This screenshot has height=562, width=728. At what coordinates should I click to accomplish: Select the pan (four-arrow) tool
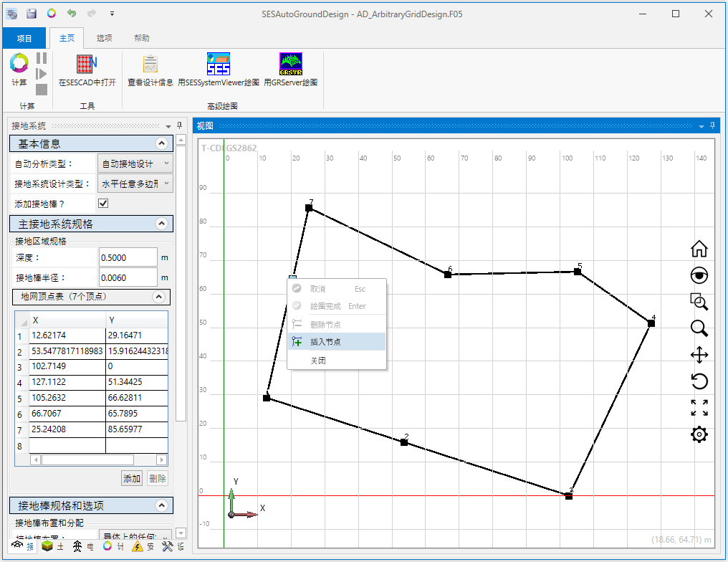pos(699,356)
